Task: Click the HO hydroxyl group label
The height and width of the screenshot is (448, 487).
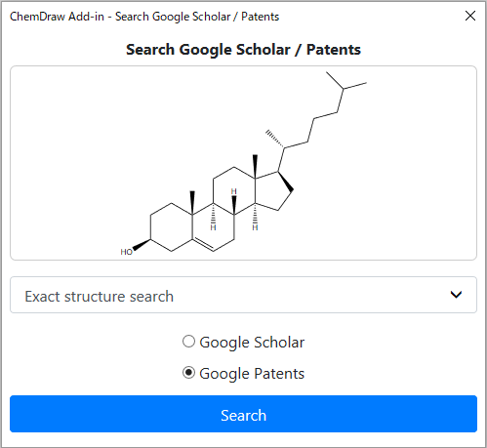Action: click(126, 252)
